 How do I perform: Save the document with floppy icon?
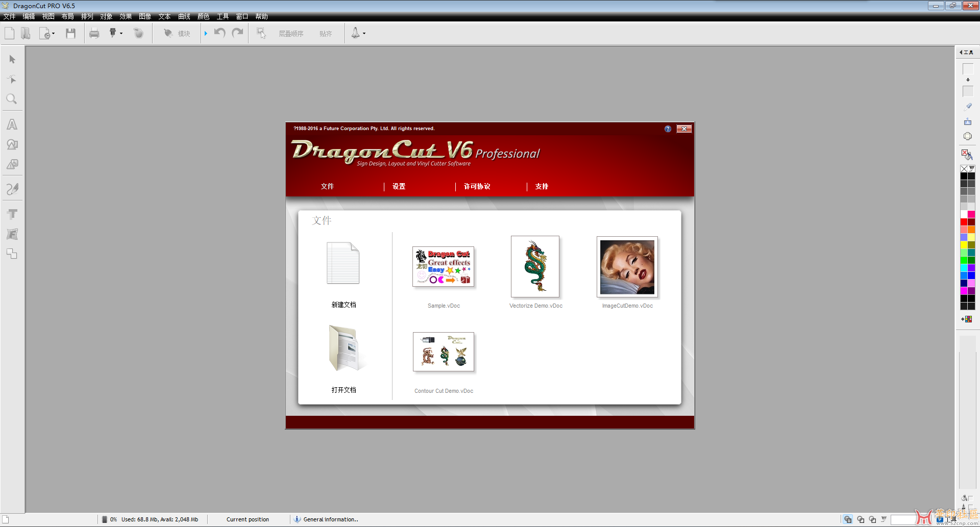click(70, 34)
